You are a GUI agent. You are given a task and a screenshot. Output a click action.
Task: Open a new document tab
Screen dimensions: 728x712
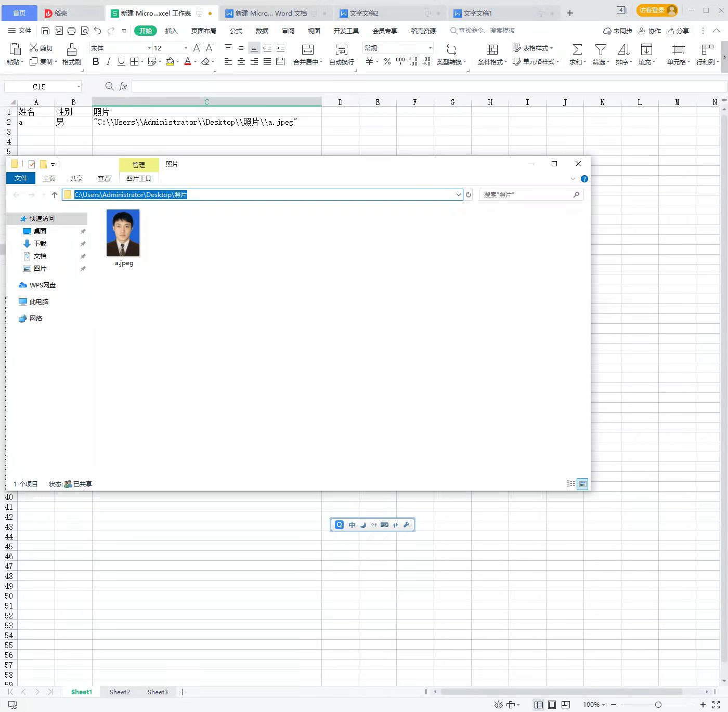570,13
